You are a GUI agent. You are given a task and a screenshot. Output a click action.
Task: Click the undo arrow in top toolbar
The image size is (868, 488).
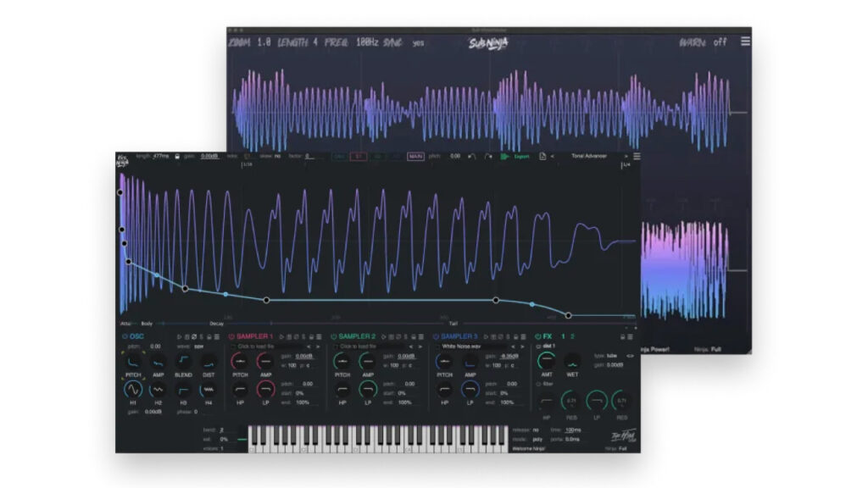point(472,157)
